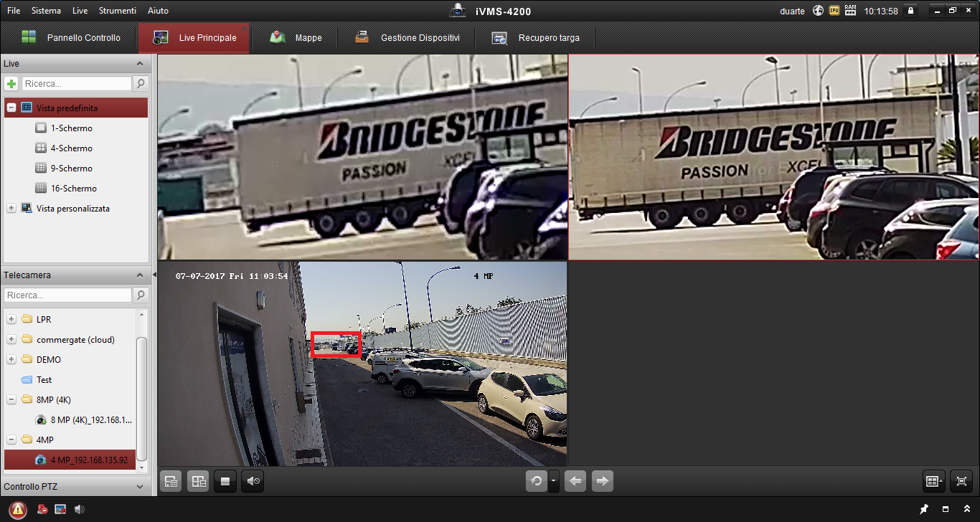Click the duarte user name
Viewport: 980px width, 522px height.
click(x=792, y=11)
